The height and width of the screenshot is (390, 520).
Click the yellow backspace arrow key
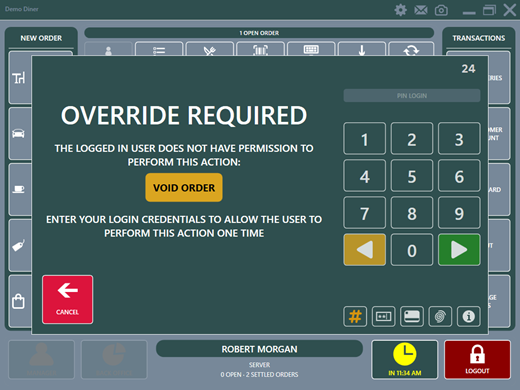(x=364, y=250)
